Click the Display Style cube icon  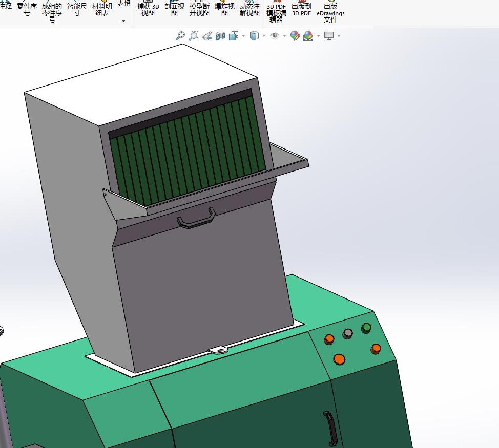coord(254,36)
